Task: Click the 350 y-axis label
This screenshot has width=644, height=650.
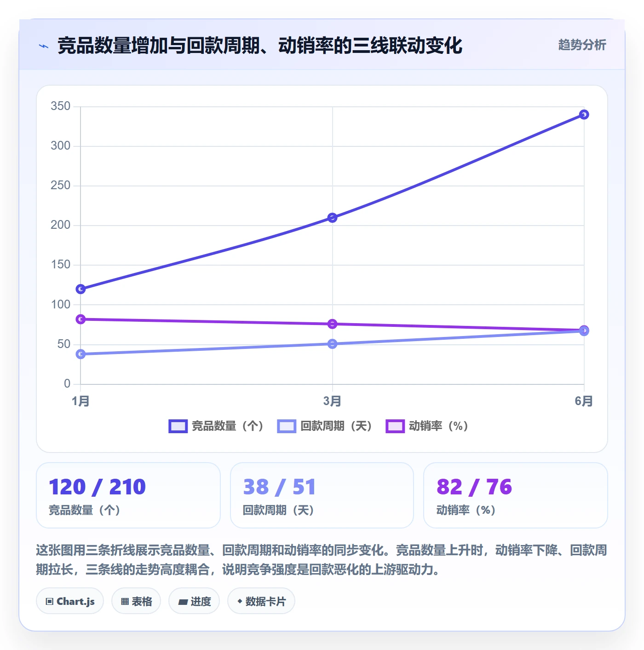Action: (x=61, y=106)
